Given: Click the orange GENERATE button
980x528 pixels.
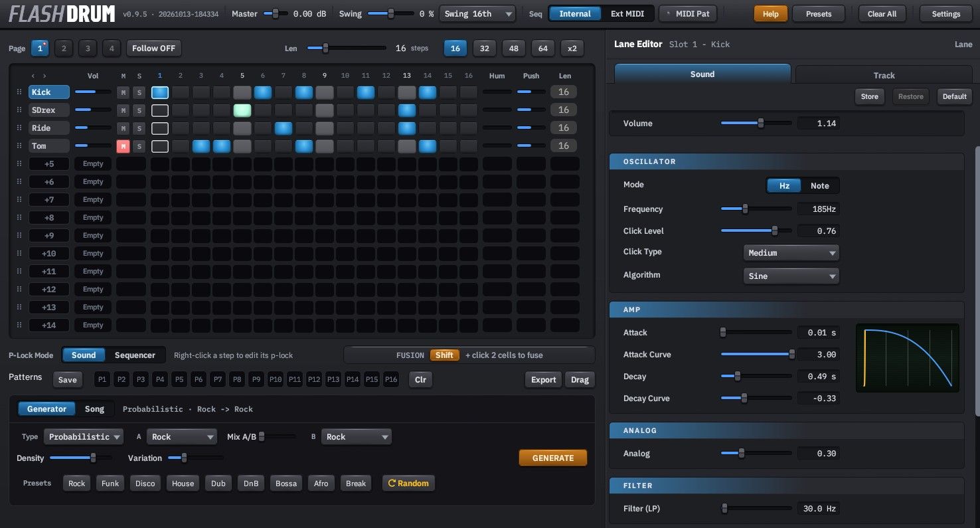Looking at the screenshot, I should [553, 458].
